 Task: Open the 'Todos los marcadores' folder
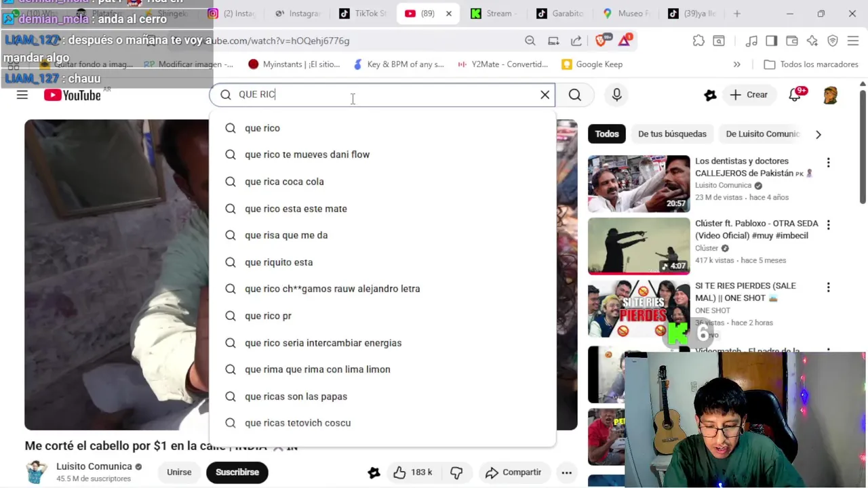pos(811,64)
